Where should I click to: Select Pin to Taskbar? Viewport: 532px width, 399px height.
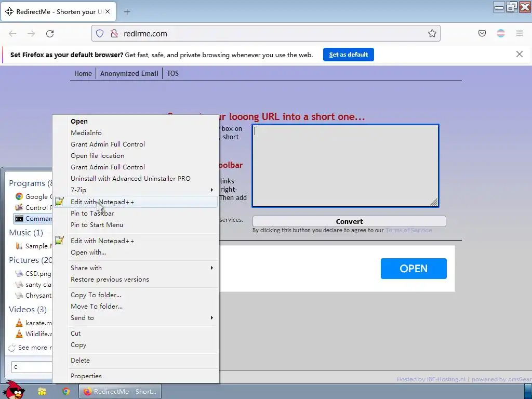(x=92, y=214)
